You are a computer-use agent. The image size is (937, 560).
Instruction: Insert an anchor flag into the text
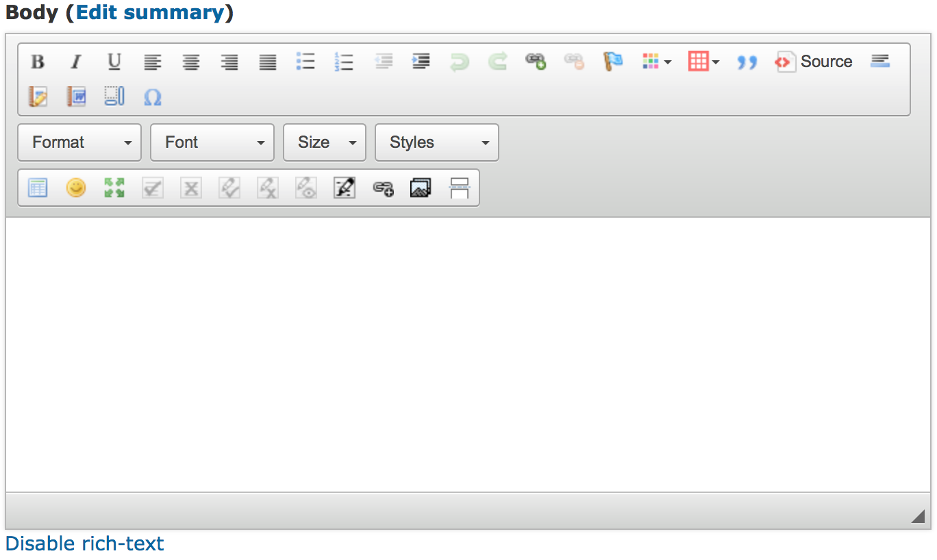pos(612,62)
